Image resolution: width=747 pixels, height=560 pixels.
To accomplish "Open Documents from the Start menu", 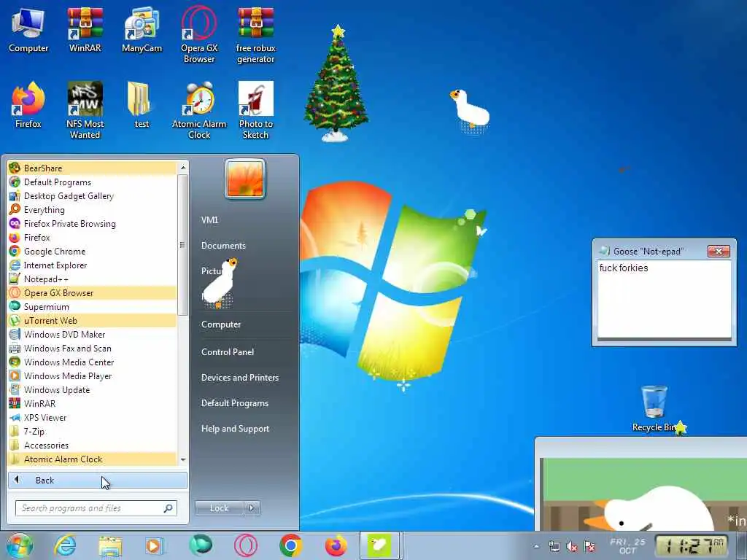I will click(223, 246).
